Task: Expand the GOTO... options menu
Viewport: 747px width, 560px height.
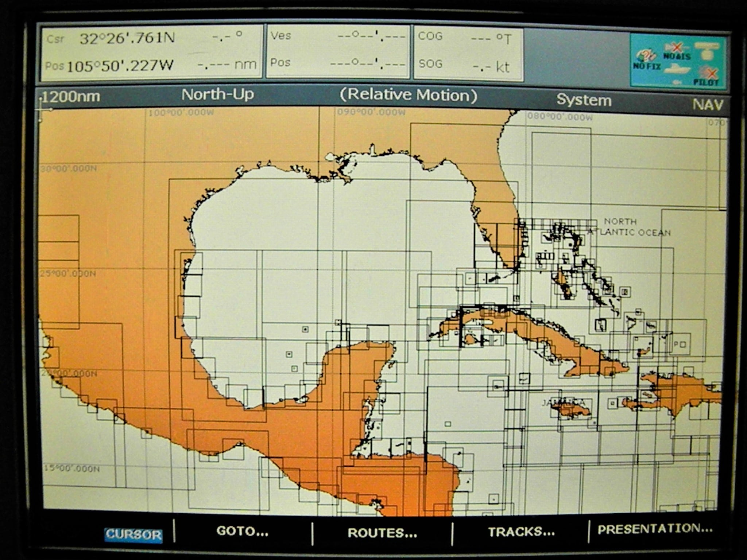Action: [243, 532]
